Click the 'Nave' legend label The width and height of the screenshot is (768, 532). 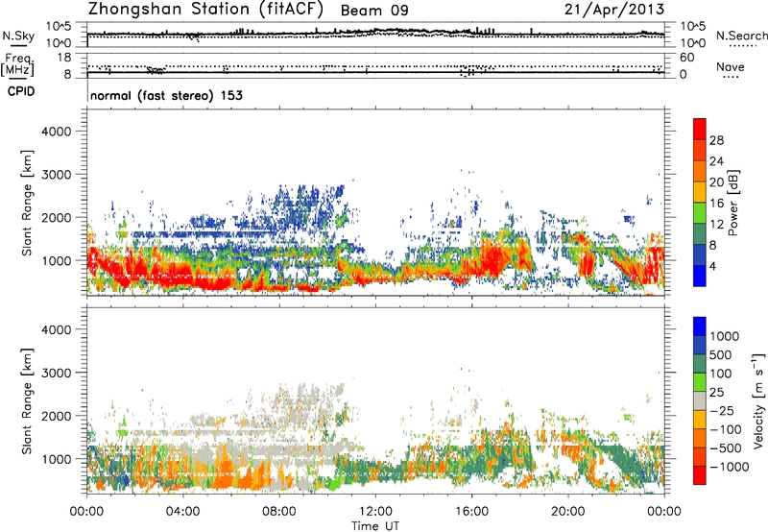point(731,66)
